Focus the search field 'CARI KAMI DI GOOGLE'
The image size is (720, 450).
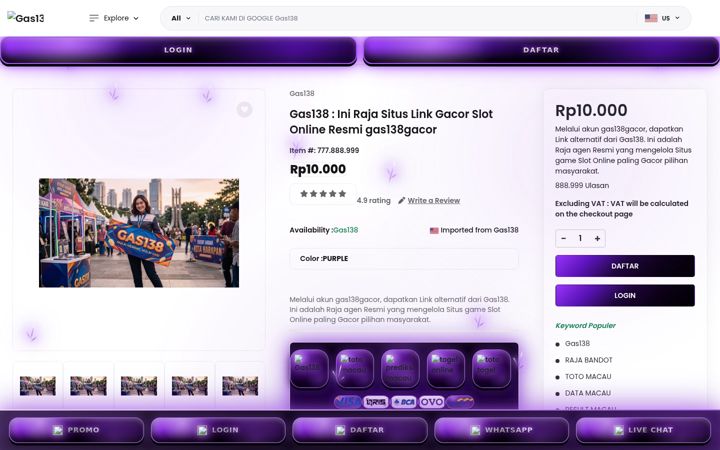coord(418,18)
